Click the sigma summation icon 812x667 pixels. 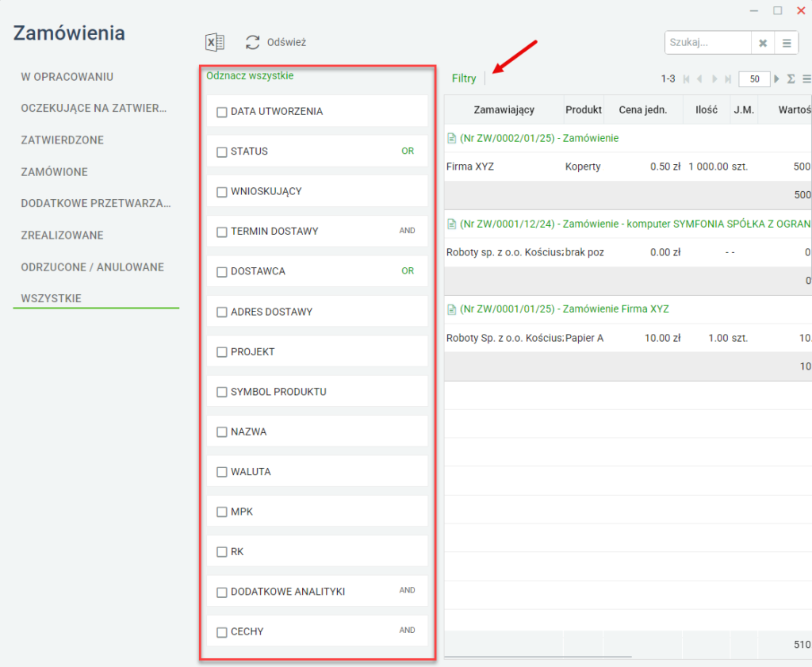click(791, 79)
